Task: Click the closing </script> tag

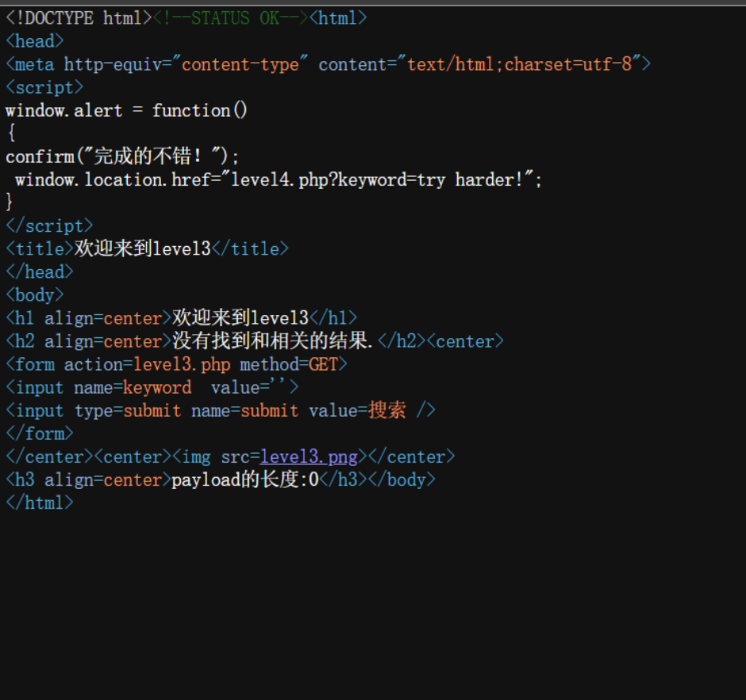Action: coord(49,225)
